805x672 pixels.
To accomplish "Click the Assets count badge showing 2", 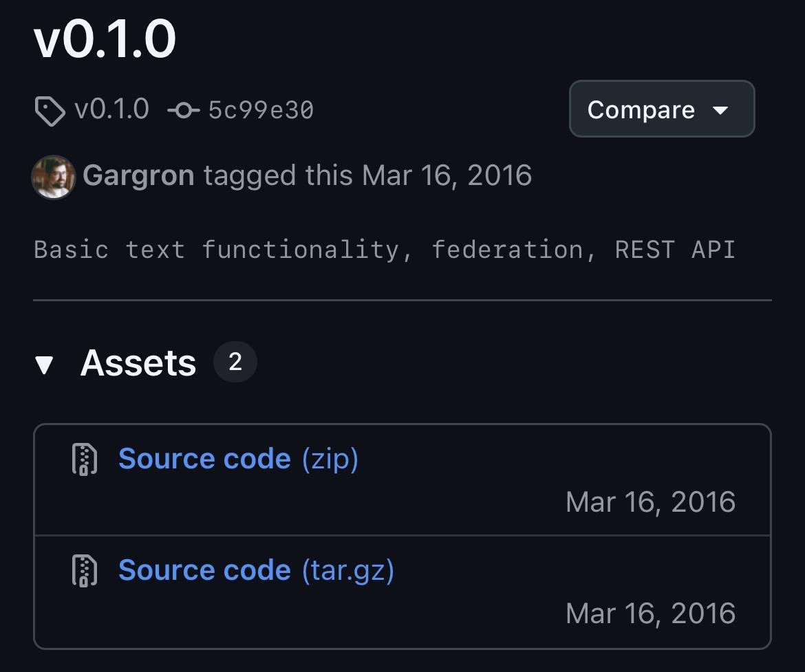I will coord(235,362).
